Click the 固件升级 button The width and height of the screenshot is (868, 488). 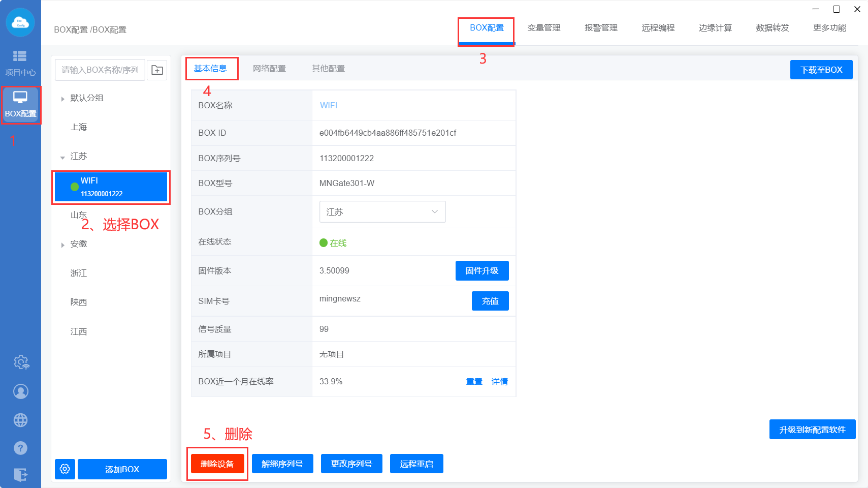tap(481, 271)
